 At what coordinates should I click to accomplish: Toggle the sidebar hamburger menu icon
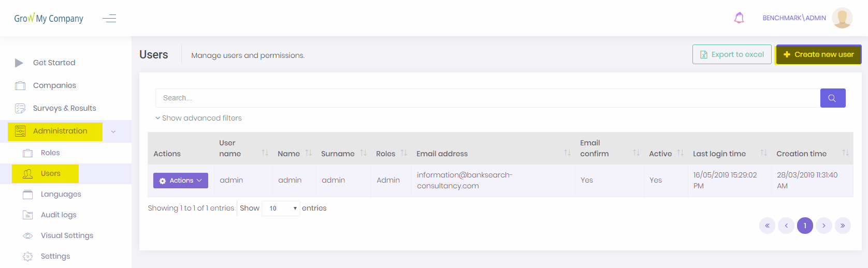point(109,19)
